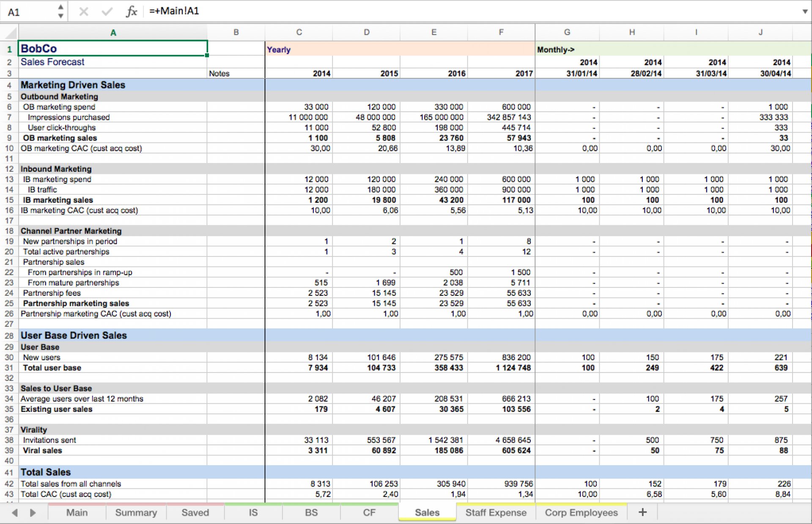Select column H header

coord(632,33)
